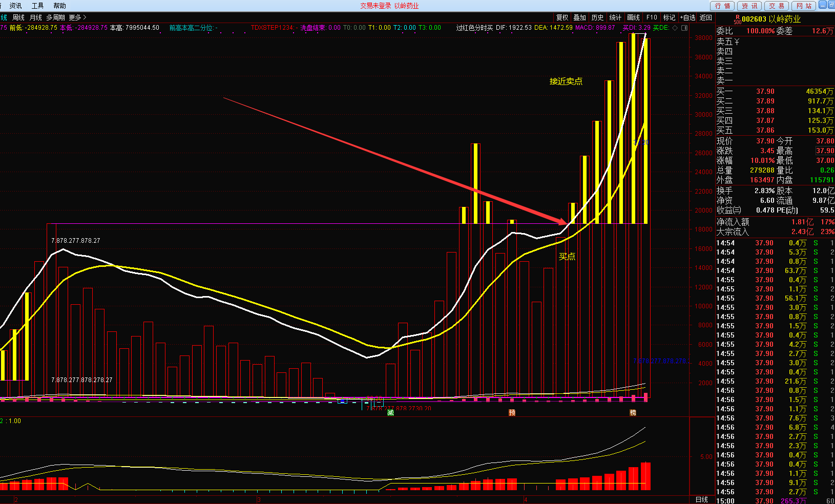Switch to 周线 weekly chart period

click(18, 17)
